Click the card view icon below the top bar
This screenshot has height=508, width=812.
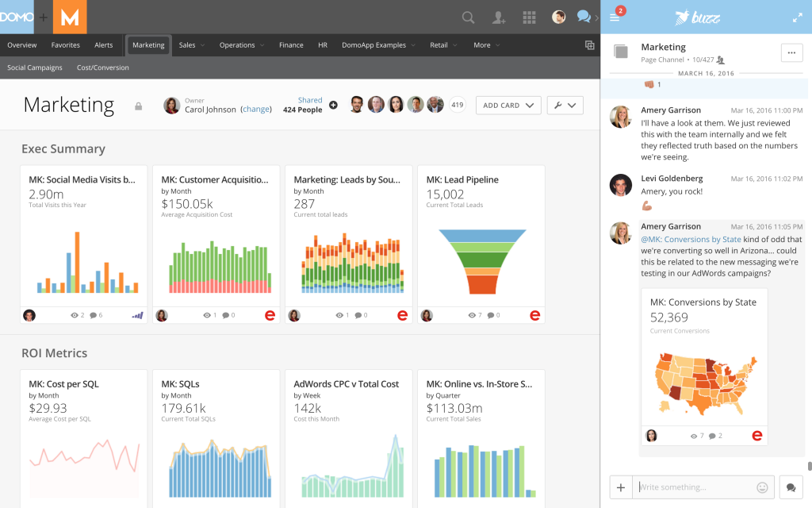point(589,45)
